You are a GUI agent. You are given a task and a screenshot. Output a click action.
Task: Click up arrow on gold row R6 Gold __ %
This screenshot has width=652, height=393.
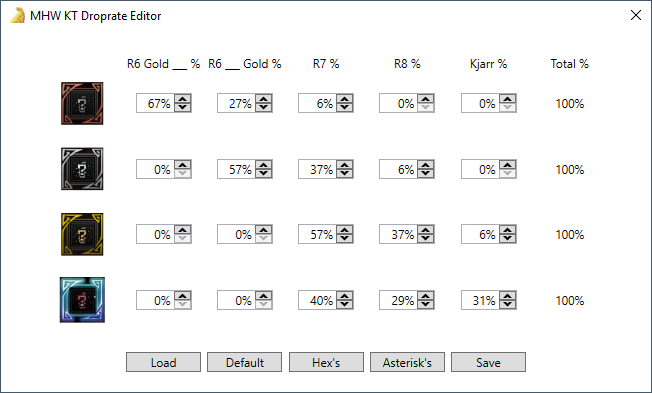[x=183, y=230]
